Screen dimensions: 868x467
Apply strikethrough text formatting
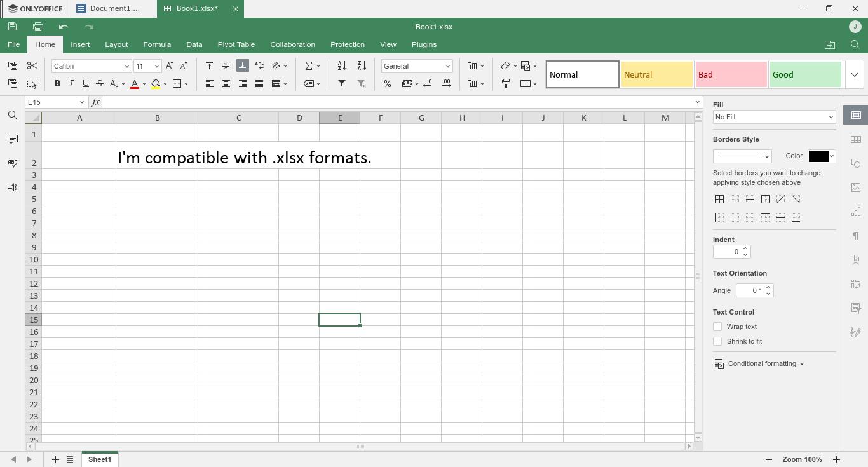pos(100,83)
